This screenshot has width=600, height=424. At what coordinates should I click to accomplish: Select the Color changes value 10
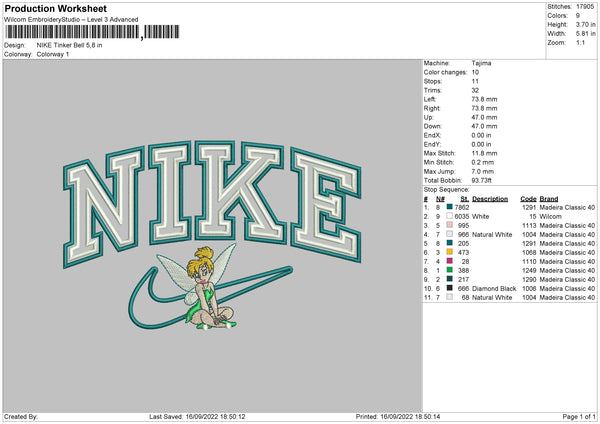click(x=475, y=72)
